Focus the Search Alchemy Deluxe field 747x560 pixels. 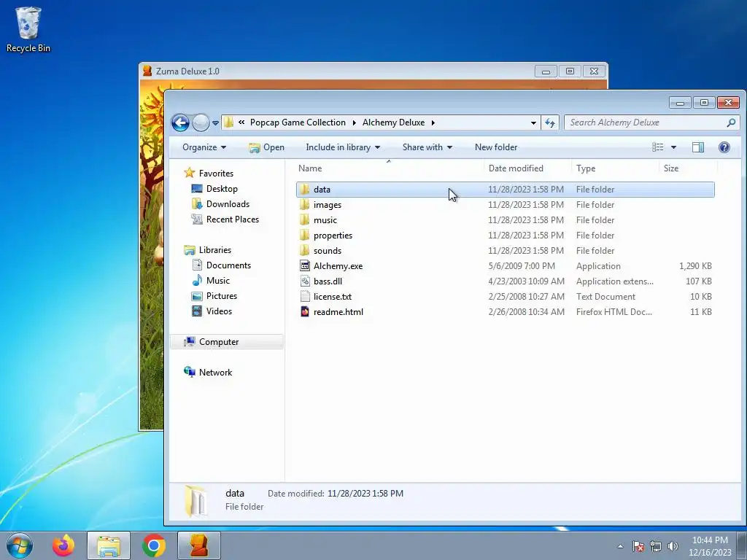pyautogui.click(x=651, y=122)
